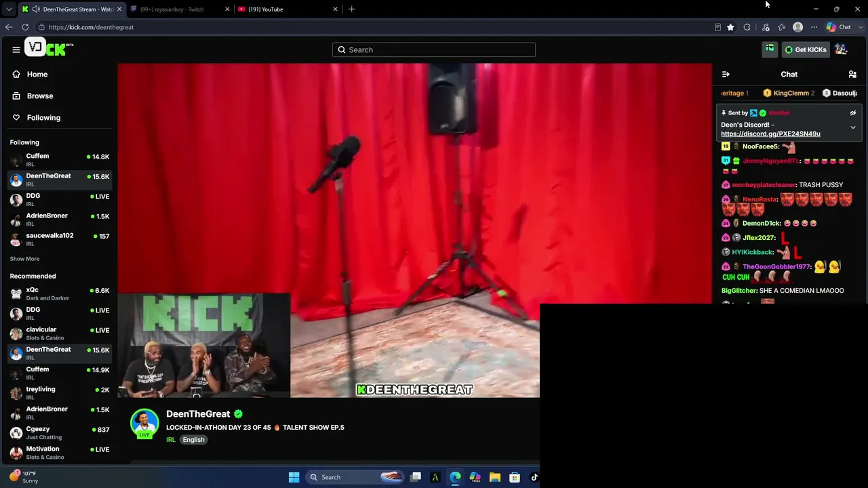868x488 pixels.
Task: Hide the pinned KickBot message
Action: click(853, 113)
